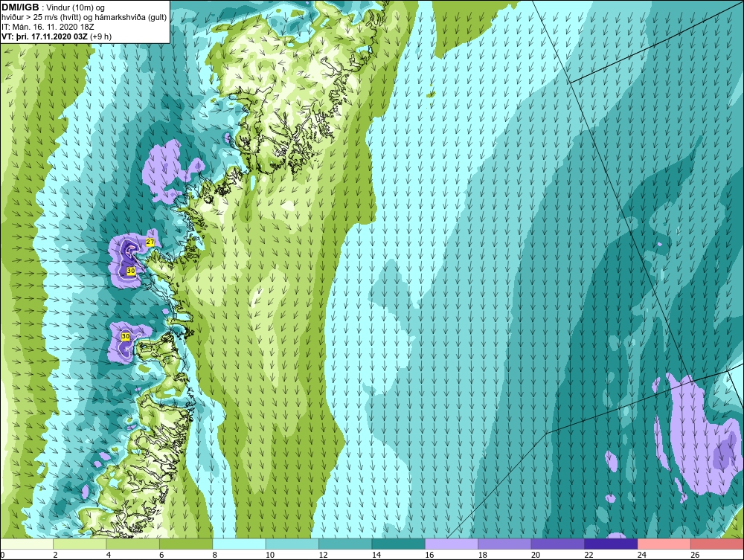Viewport: 744px width, 560px height.
Task: Click the 'DMI/IGB' title text
Action: click(20, 7)
